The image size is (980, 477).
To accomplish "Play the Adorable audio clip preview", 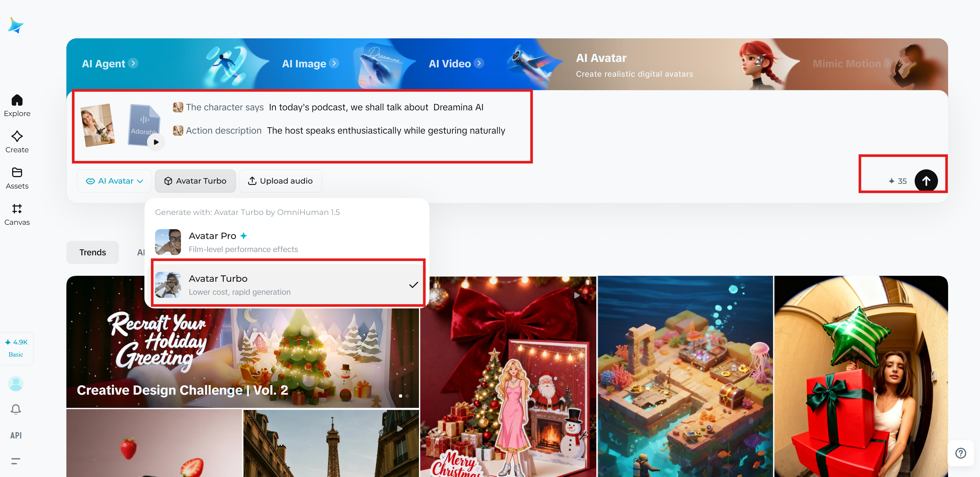I will coord(156,142).
